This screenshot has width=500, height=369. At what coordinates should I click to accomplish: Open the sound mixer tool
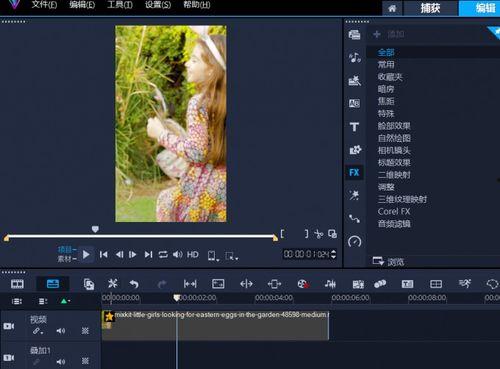pyautogui.click(x=330, y=284)
